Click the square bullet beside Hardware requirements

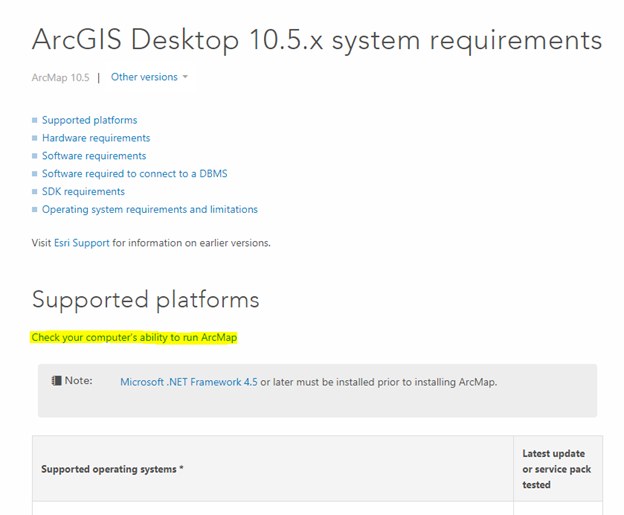click(35, 138)
